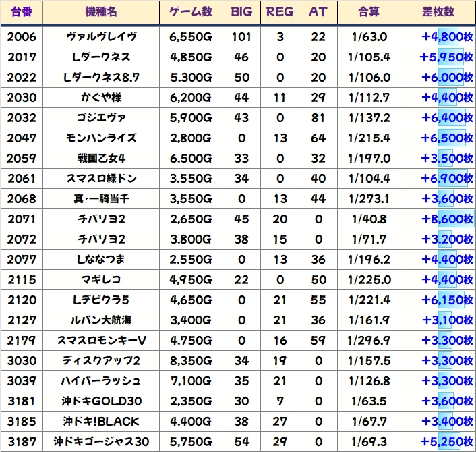Click the かぐや様 machine name

[101, 98]
